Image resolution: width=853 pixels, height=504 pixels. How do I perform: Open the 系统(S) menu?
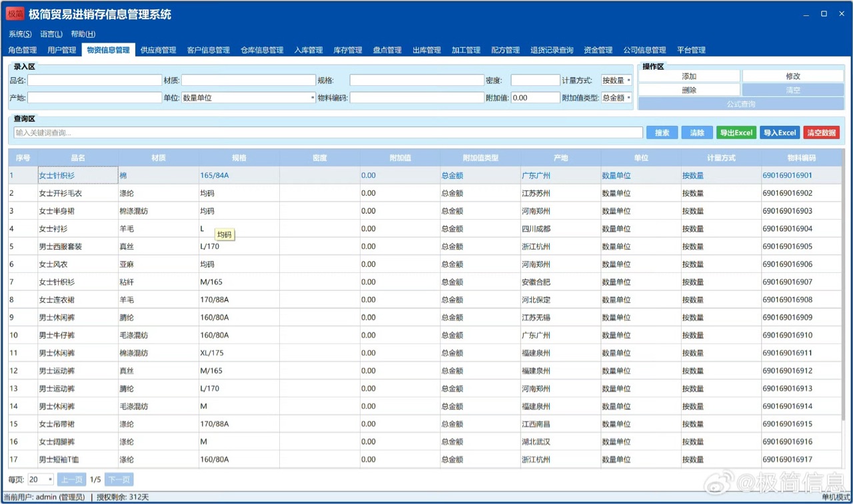20,34
